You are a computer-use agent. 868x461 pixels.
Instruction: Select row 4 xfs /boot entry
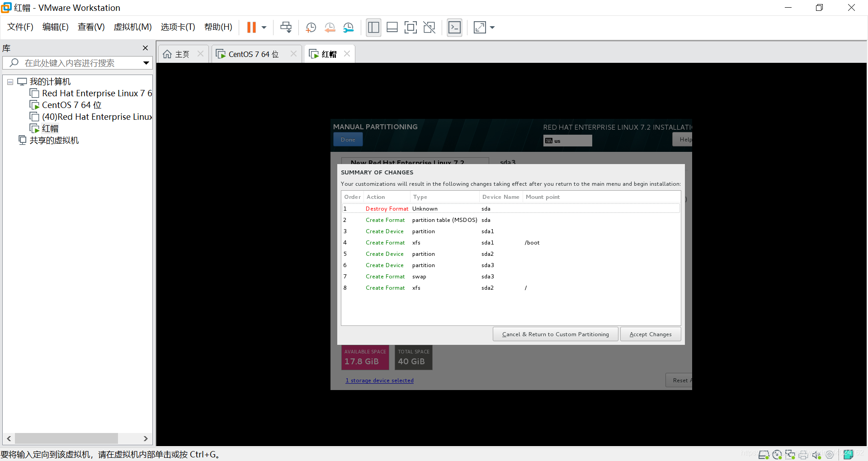coord(511,243)
